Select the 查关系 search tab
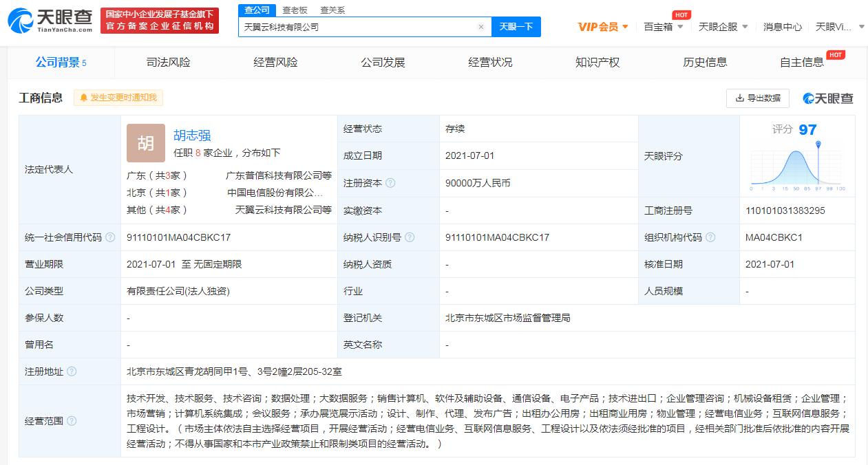Image resolution: width=868 pixels, height=465 pixels. [332, 10]
